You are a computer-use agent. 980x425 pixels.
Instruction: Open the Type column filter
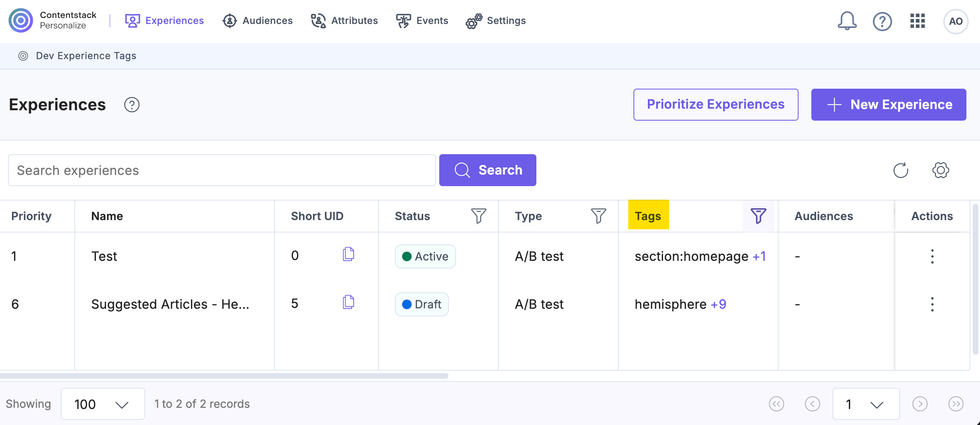[x=598, y=216]
